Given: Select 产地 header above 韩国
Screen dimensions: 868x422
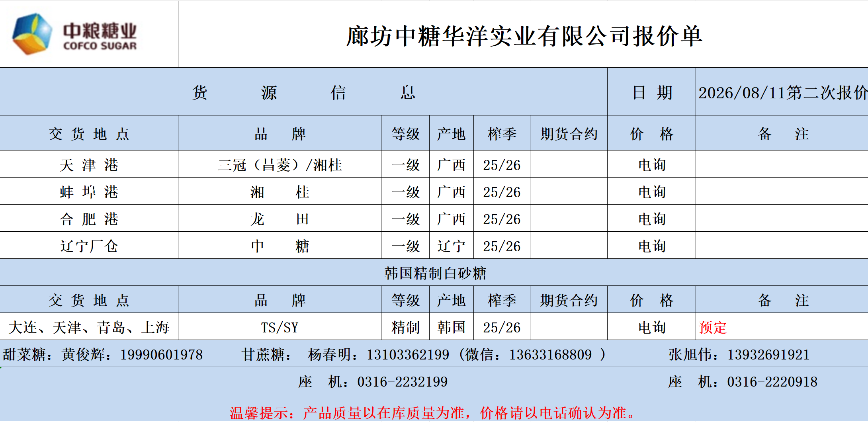Looking at the screenshot, I should click(451, 300).
